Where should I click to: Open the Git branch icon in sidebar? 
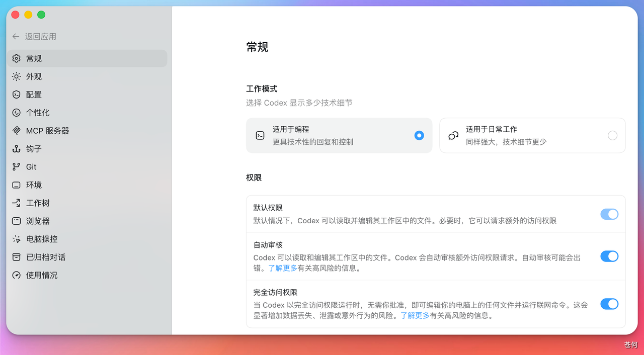coord(17,167)
